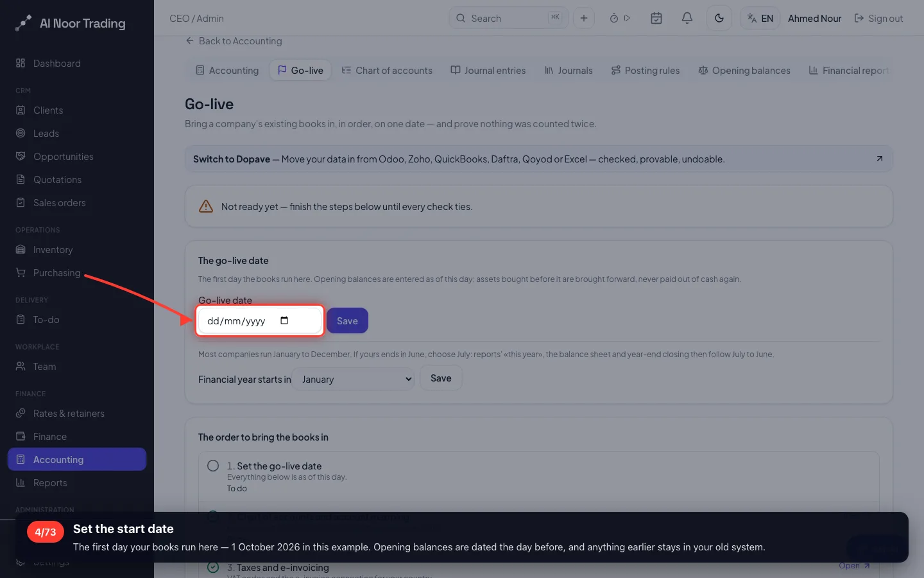Viewport: 924px width, 578px height.
Task: Select the Accounting tab
Action: (227, 70)
